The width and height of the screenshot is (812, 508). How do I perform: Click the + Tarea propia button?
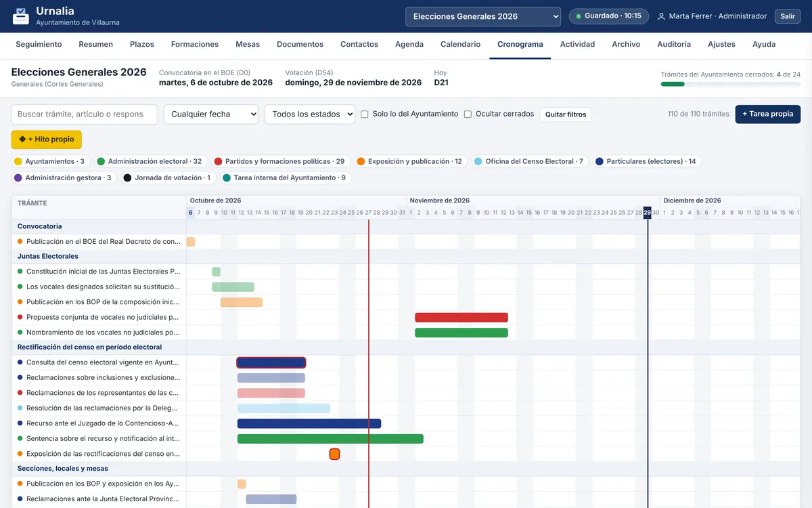click(768, 114)
